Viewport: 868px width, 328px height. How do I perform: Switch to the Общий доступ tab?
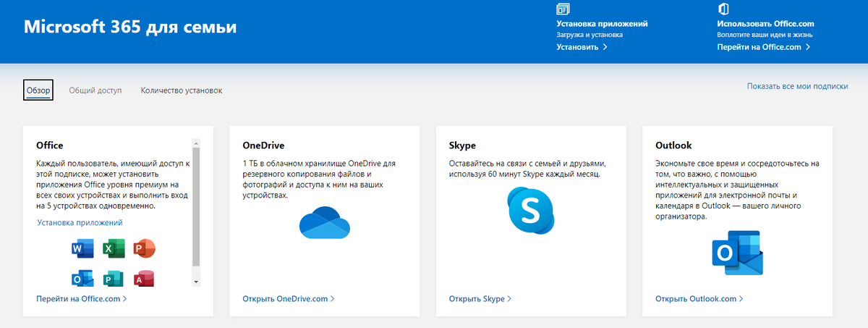point(95,91)
